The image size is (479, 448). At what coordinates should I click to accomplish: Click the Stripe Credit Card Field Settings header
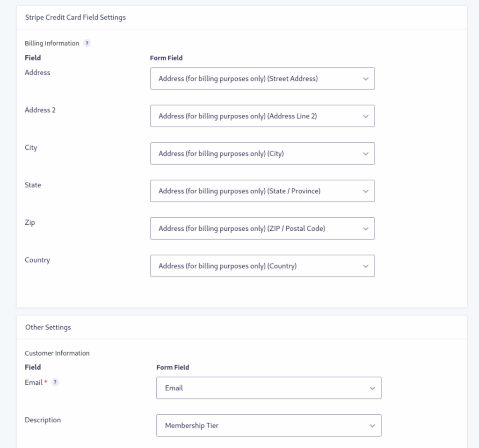[x=75, y=17]
